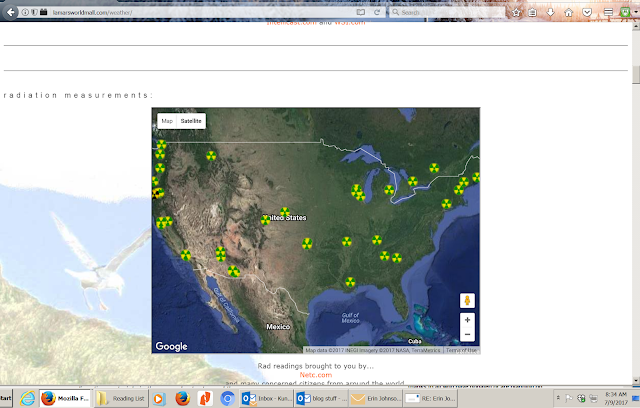Open the Google logo link on map
640x408 pixels.
tap(171, 346)
